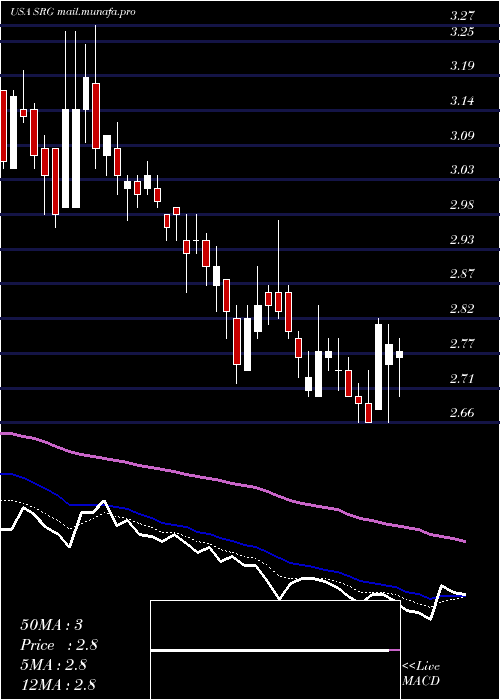500x700 pixels.
Task: Click the 2.71 price axis label
Action: [462, 379]
